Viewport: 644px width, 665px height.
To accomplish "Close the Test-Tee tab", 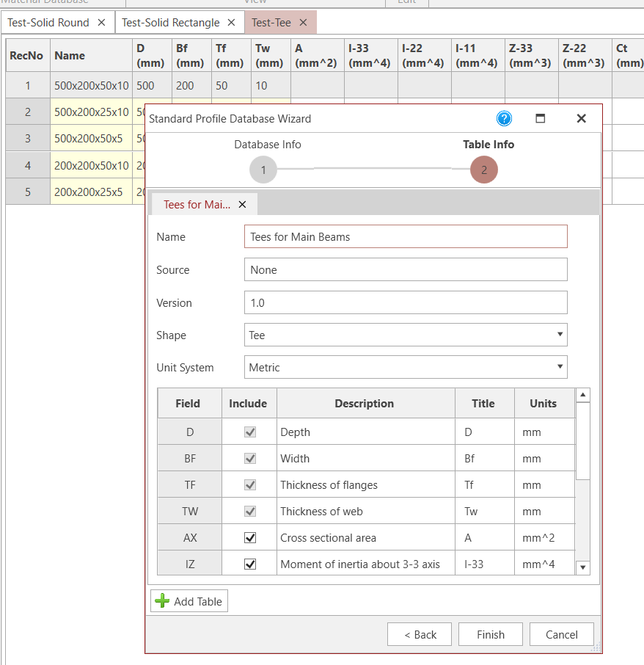I will pos(303,22).
